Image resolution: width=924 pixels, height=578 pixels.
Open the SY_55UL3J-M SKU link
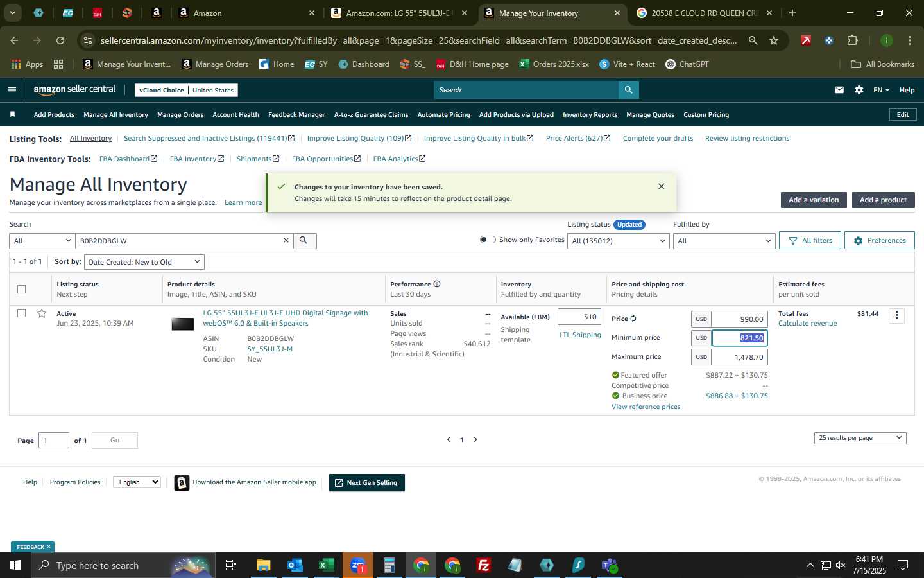coord(269,349)
